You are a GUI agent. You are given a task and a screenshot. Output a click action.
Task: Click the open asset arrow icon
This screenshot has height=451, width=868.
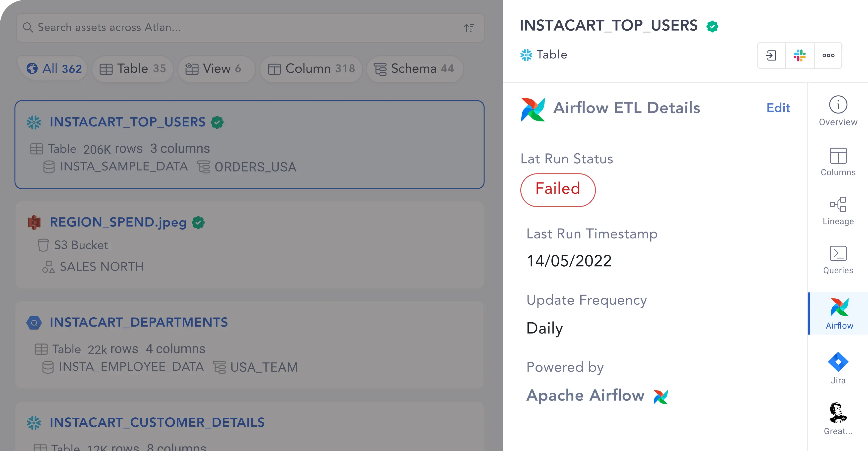[x=771, y=55]
